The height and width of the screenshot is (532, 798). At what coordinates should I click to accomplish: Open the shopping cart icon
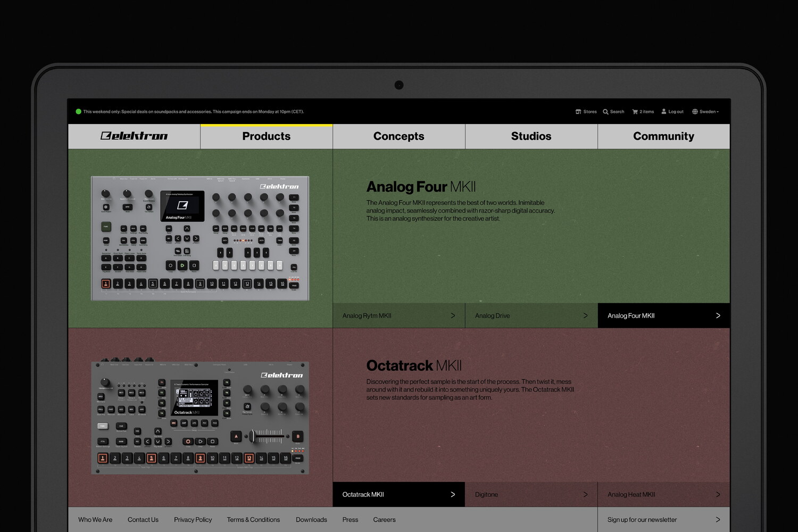click(635, 112)
